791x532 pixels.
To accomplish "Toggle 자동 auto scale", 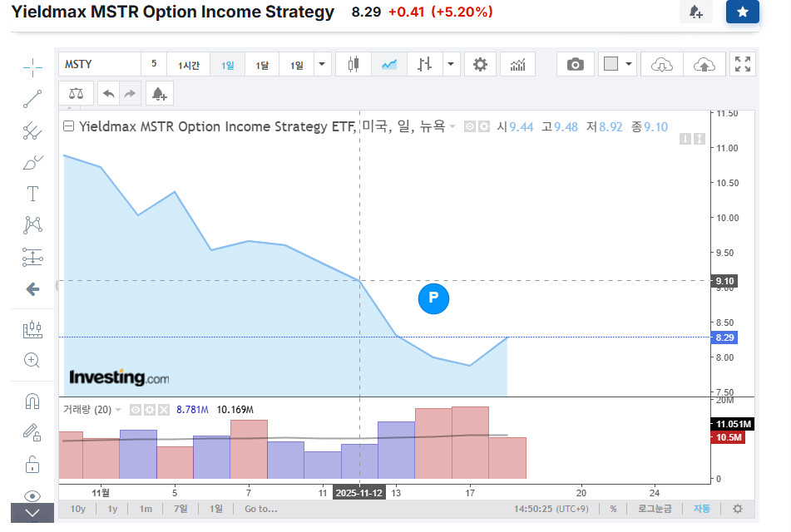I will [702, 509].
